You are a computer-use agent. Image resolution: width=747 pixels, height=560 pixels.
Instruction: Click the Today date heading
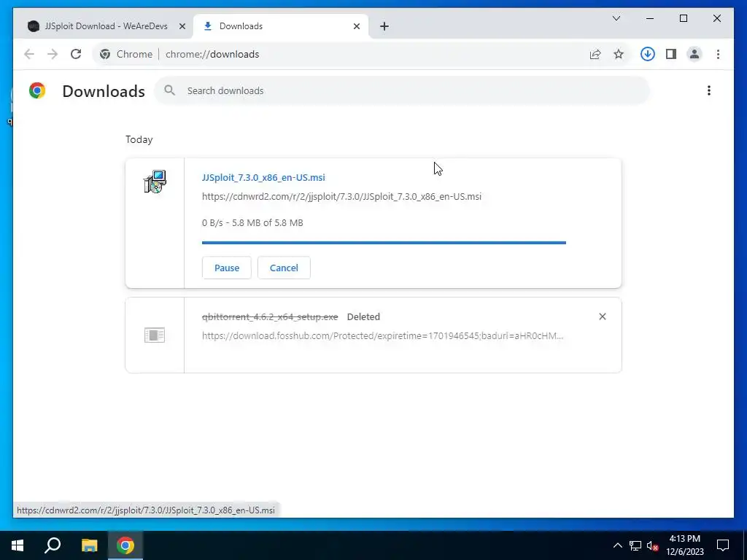click(139, 139)
